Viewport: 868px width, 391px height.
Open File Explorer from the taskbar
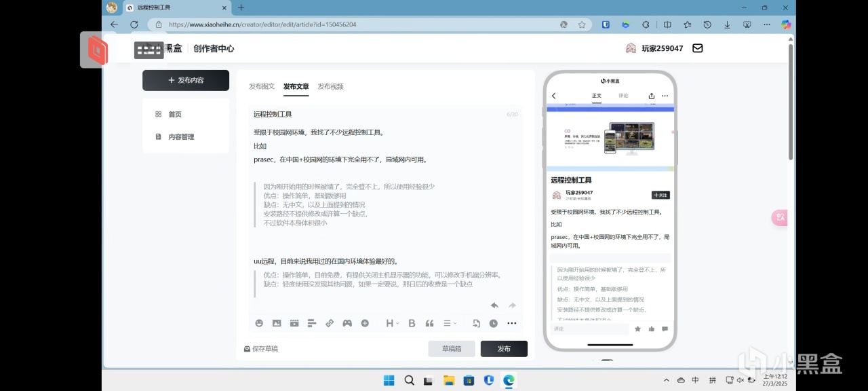[448, 380]
